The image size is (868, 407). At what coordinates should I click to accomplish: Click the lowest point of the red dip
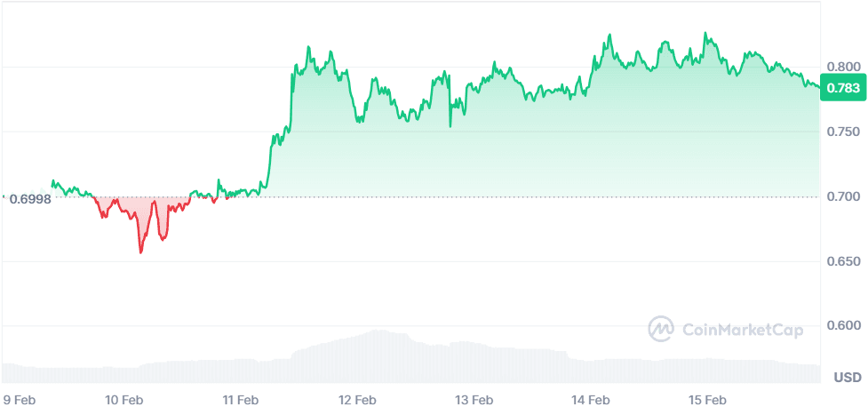140,252
